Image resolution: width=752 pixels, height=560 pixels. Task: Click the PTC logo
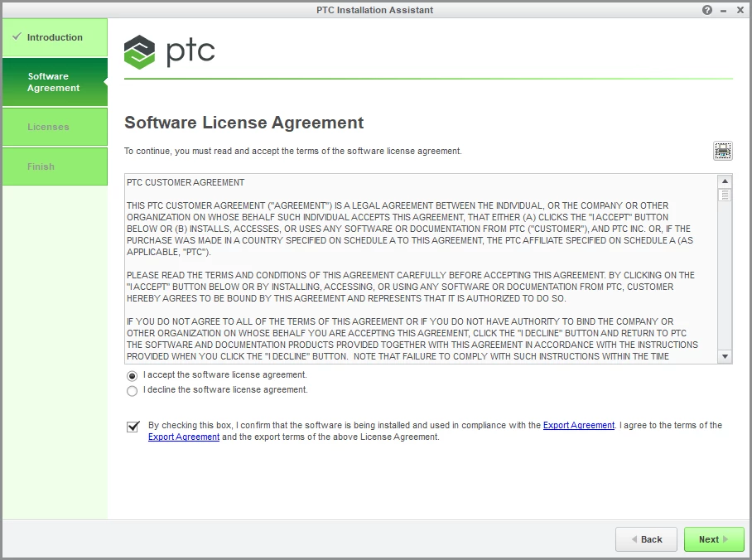[169, 52]
